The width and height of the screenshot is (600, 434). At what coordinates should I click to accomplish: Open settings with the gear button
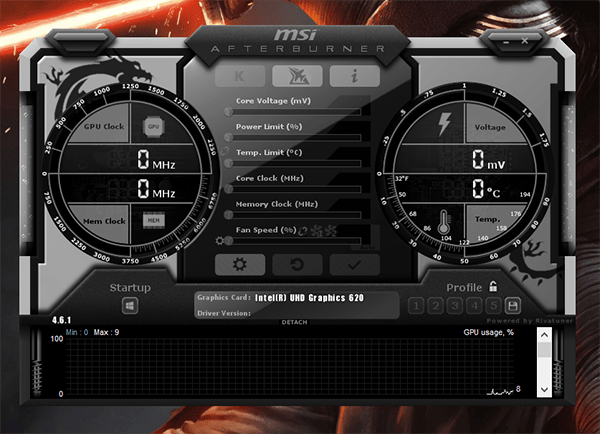(240, 264)
